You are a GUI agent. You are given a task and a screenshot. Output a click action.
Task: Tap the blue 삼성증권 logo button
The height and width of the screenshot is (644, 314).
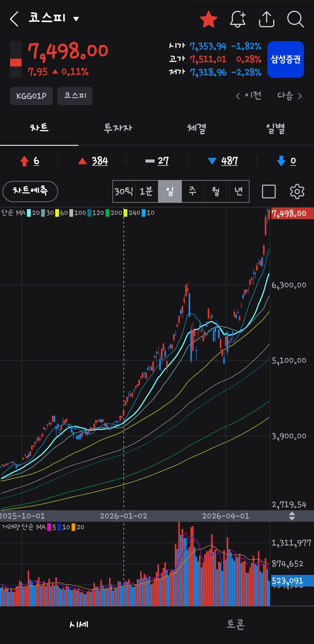285,59
